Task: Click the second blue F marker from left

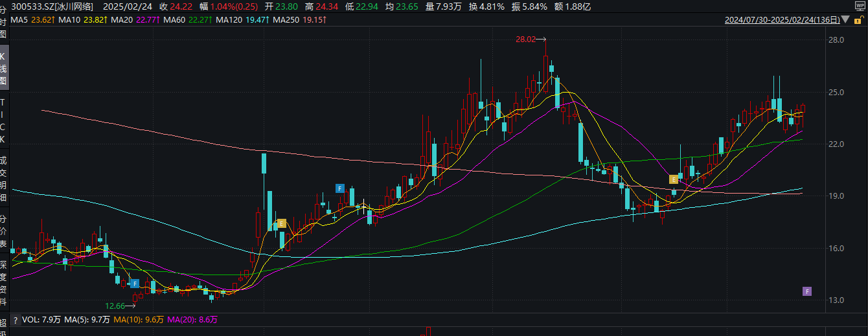Action: pyautogui.click(x=339, y=188)
